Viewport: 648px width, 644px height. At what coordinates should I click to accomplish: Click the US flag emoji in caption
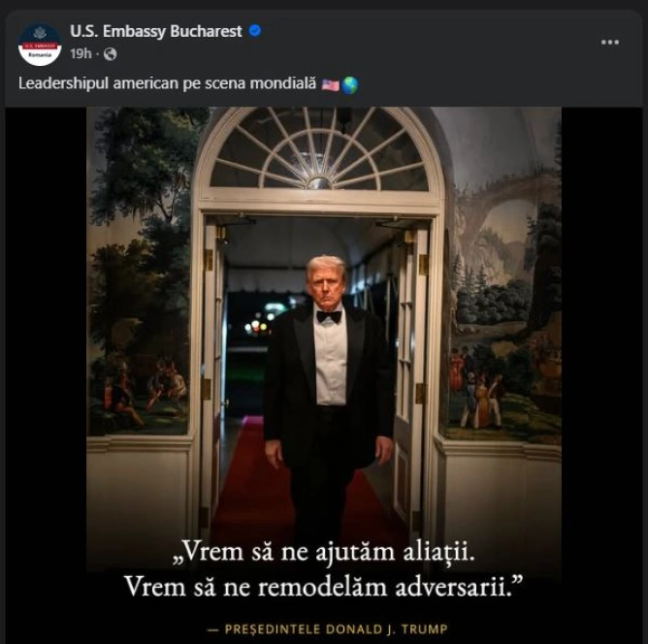[330, 84]
